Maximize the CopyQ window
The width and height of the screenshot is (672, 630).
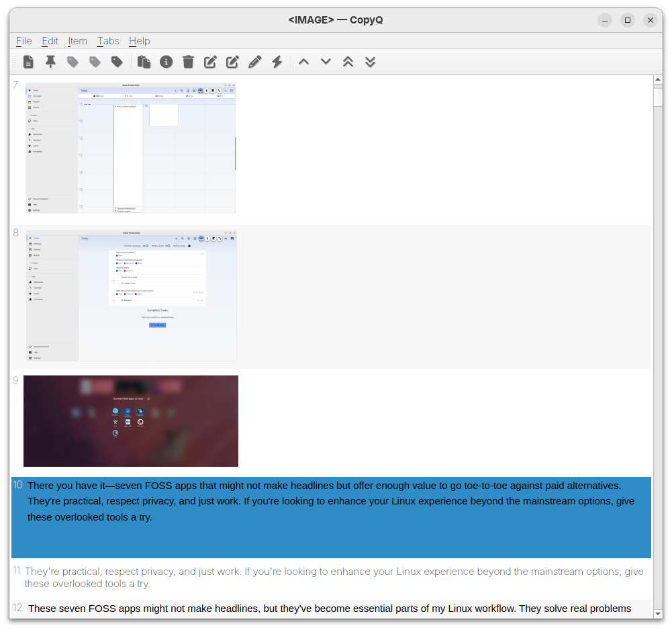tap(628, 20)
